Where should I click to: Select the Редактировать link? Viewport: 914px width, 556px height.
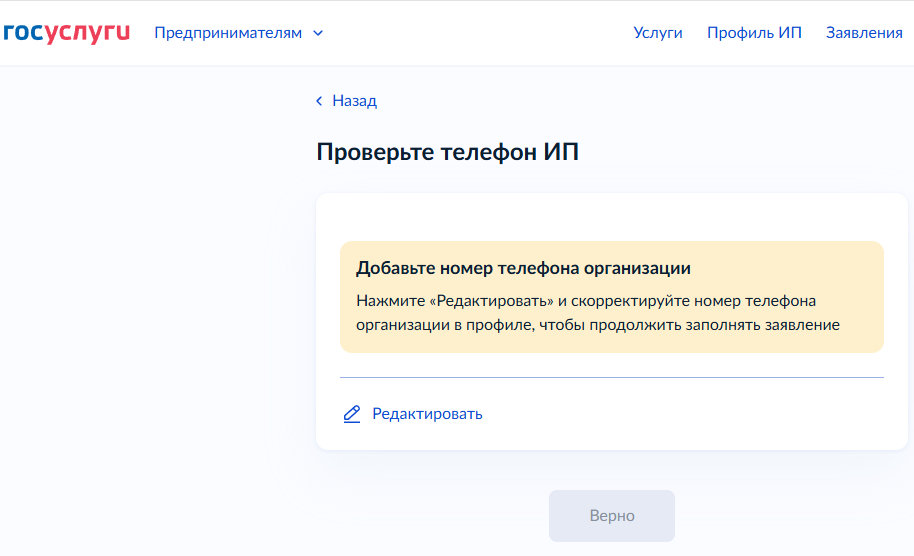point(427,414)
